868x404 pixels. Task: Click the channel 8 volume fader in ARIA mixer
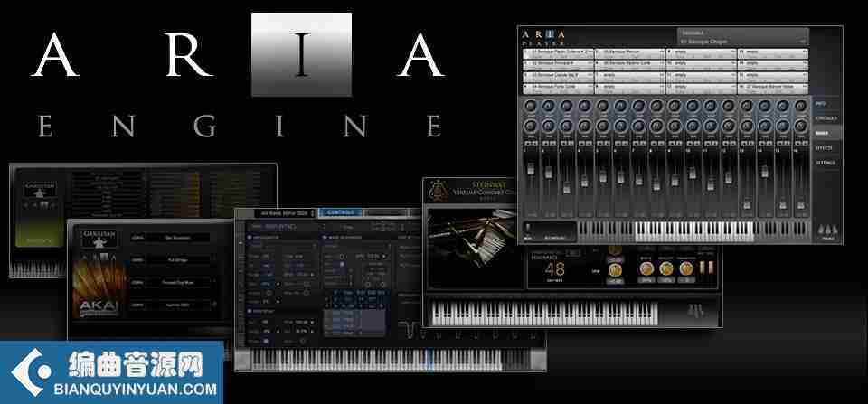[656, 183]
